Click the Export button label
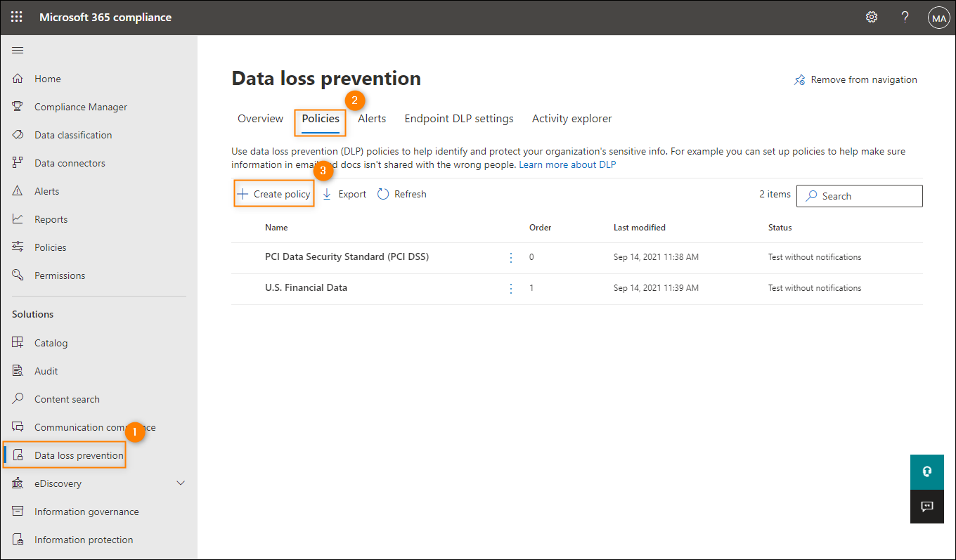The width and height of the screenshot is (956, 560). click(x=352, y=195)
